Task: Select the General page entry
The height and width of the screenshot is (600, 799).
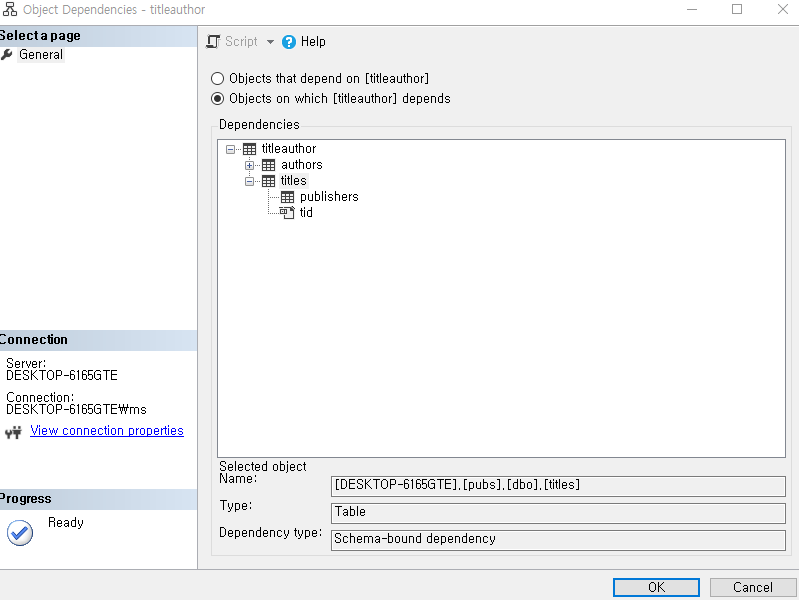Action: [41, 55]
